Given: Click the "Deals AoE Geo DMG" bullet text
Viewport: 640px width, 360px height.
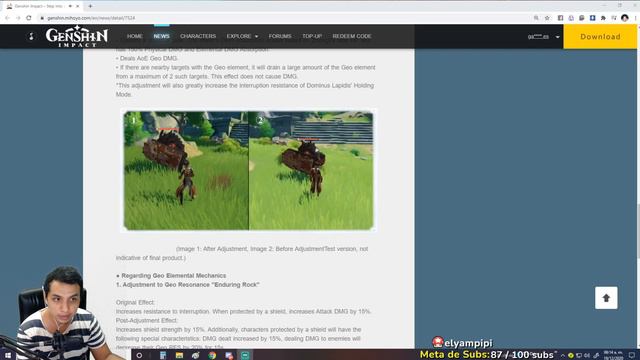Looking at the screenshot, I should coord(149,58).
